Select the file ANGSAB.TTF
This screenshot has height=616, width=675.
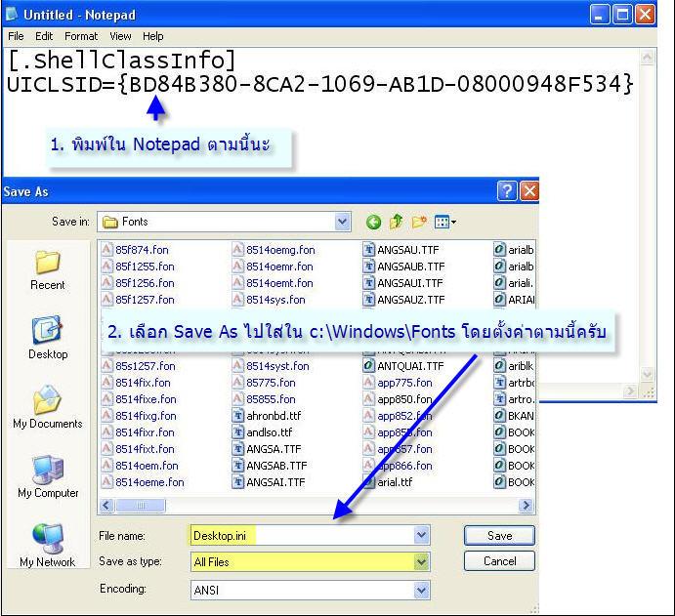(x=271, y=466)
